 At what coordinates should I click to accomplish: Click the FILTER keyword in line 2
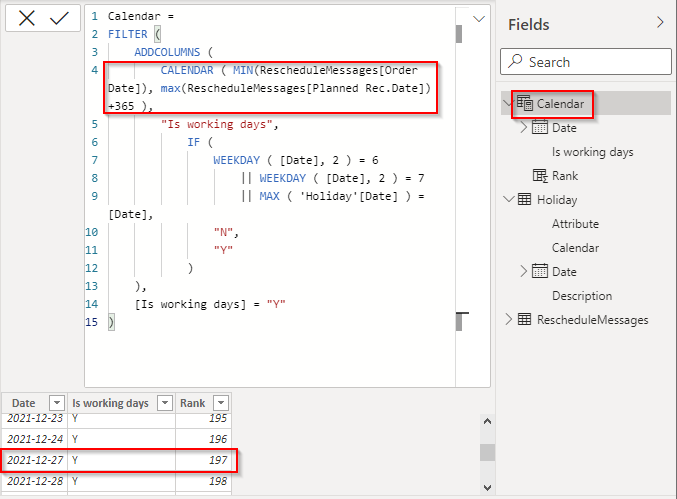coord(128,34)
